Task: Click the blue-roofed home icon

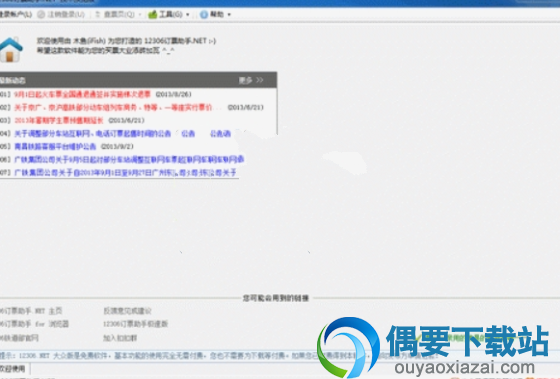Action: (11, 50)
